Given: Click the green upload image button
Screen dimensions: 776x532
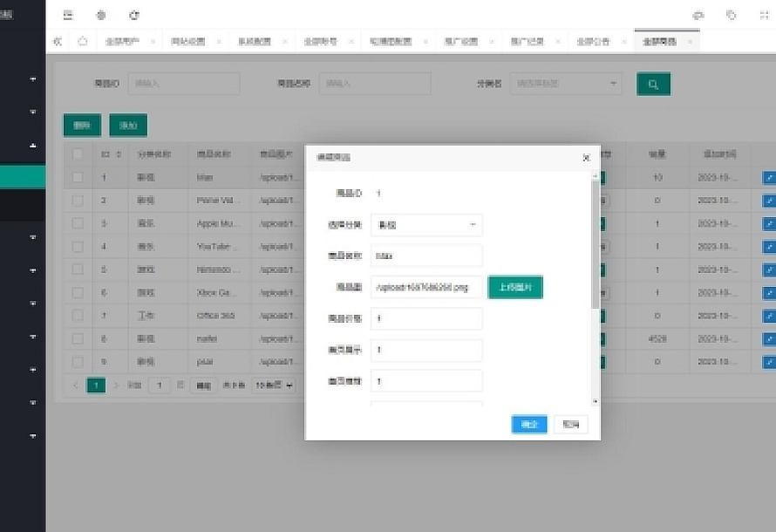Looking at the screenshot, I should [x=515, y=287].
